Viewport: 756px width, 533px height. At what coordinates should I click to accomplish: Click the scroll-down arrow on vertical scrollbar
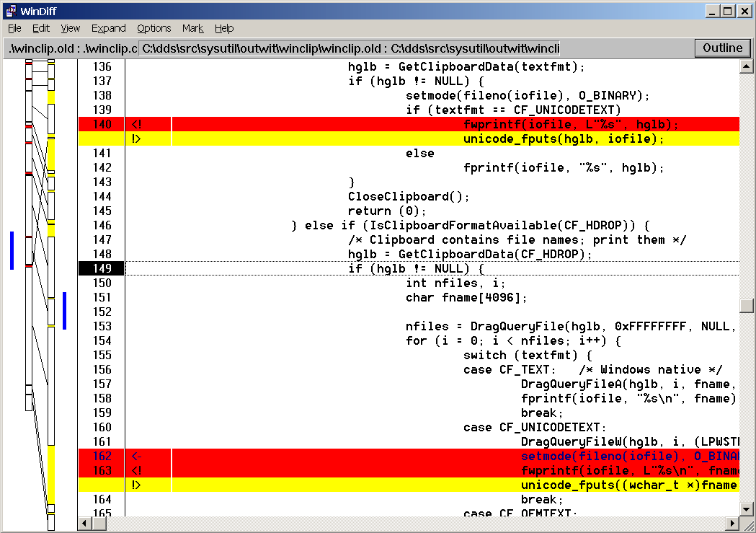(x=746, y=509)
